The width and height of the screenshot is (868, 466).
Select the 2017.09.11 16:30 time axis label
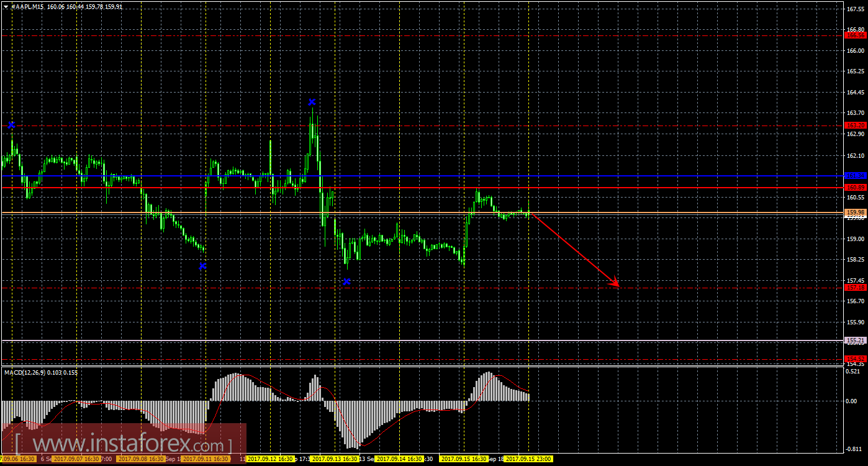pyautogui.click(x=206, y=459)
